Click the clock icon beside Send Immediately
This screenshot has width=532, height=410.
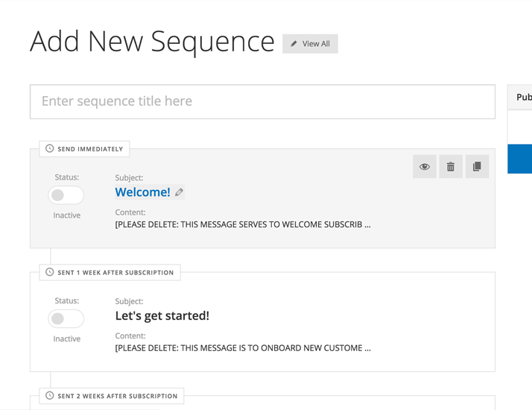coord(49,148)
